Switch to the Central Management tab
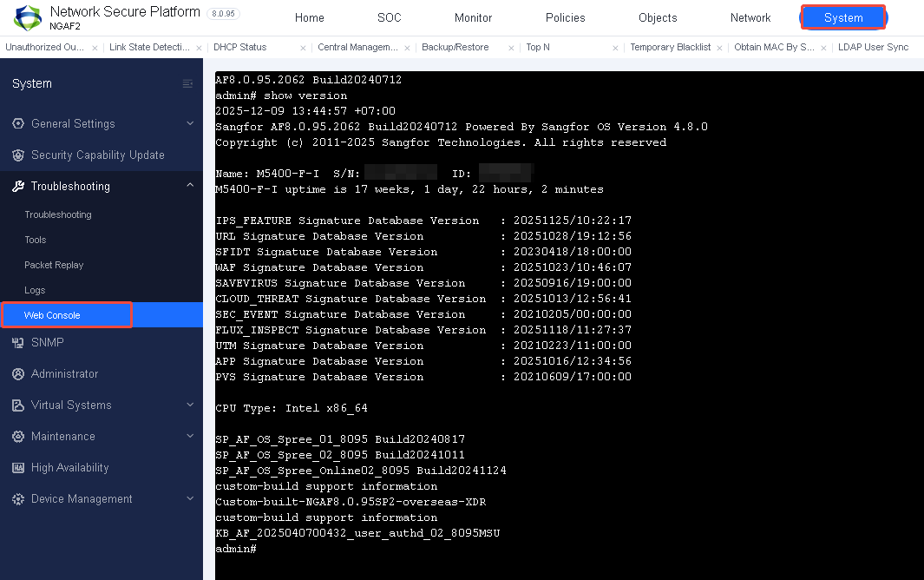This screenshot has height=580, width=924. coord(357,47)
